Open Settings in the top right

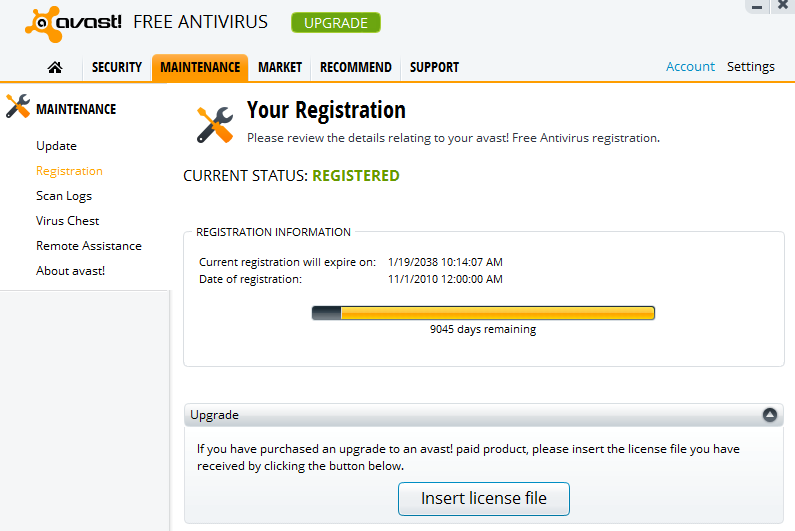click(x=750, y=67)
